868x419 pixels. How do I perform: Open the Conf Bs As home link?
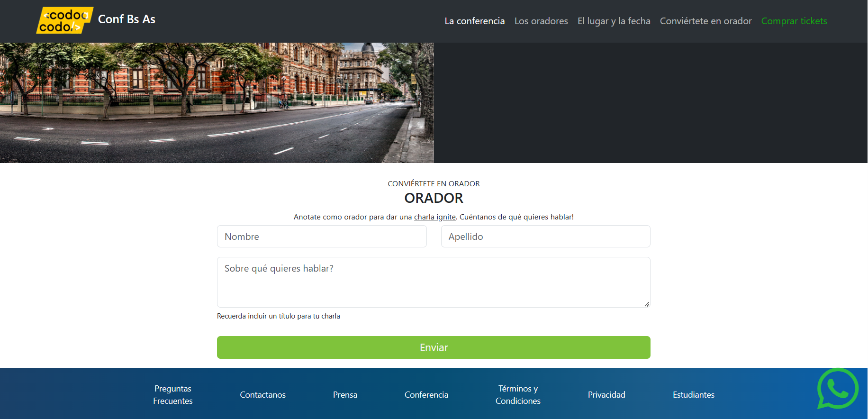(x=127, y=19)
